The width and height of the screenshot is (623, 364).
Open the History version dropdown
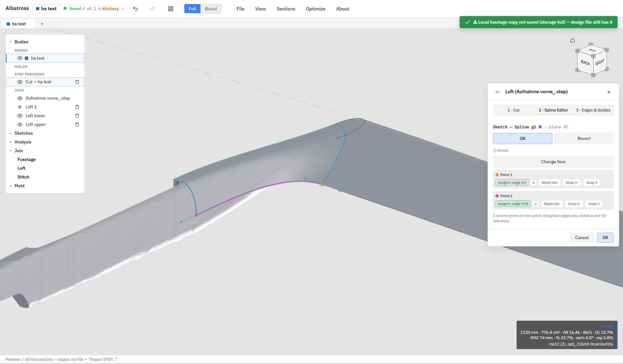click(113, 9)
